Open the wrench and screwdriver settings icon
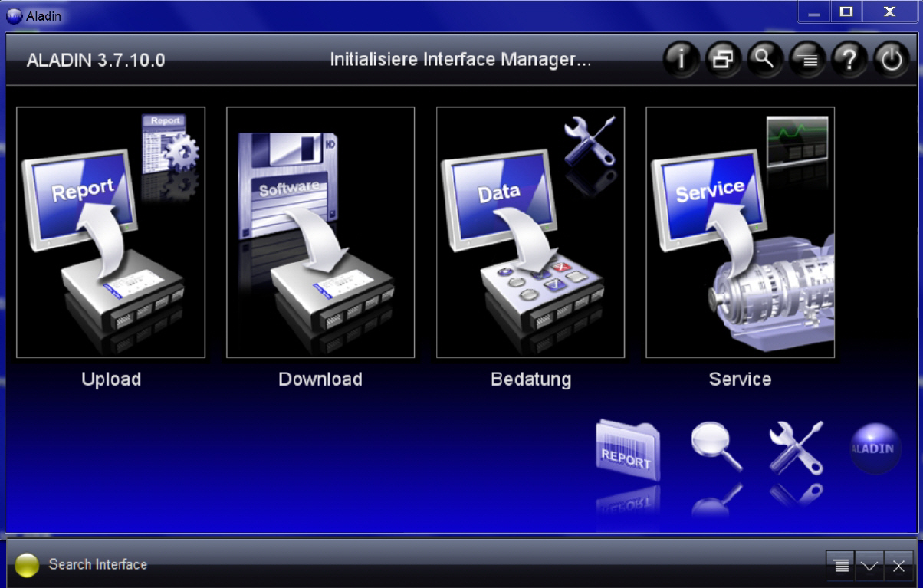923x588 pixels. click(x=796, y=448)
